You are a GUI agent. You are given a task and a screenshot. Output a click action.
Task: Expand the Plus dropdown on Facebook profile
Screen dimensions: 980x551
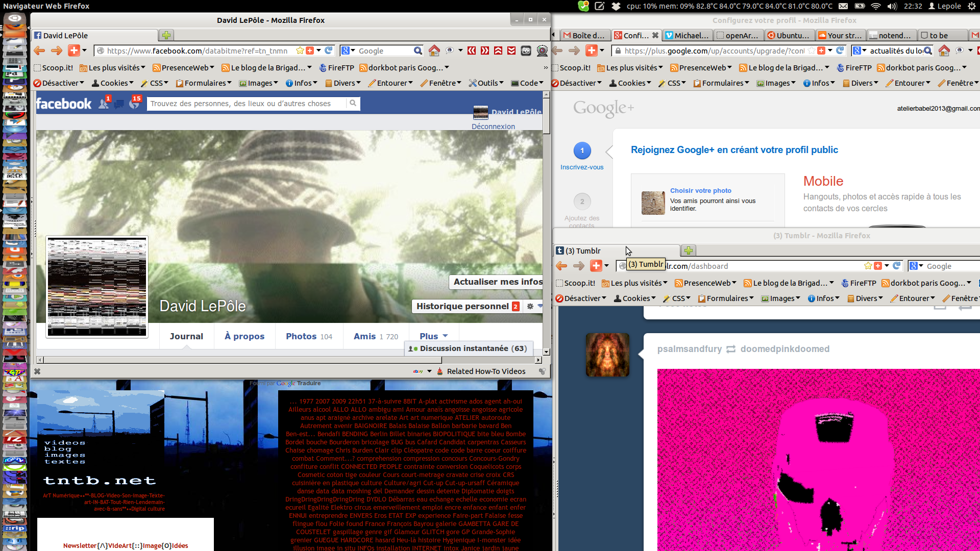coord(433,336)
